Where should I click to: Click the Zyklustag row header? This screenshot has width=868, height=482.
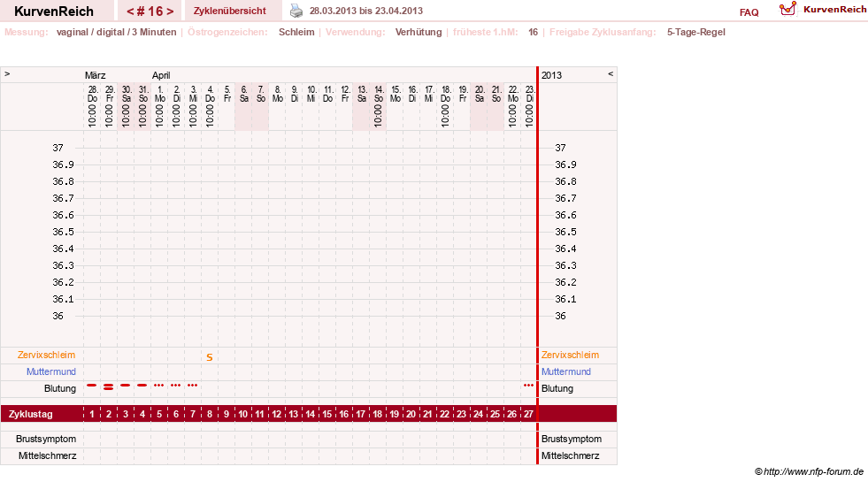31,414
